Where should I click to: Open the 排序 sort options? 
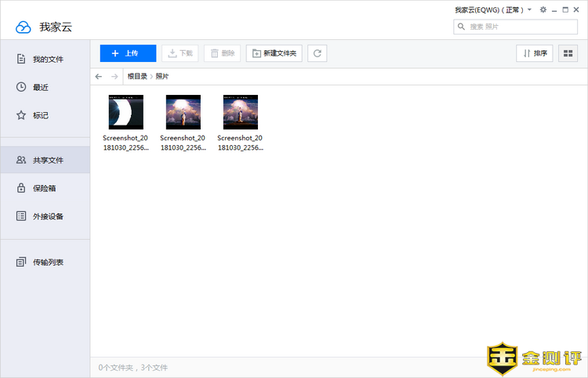tap(535, 53)
